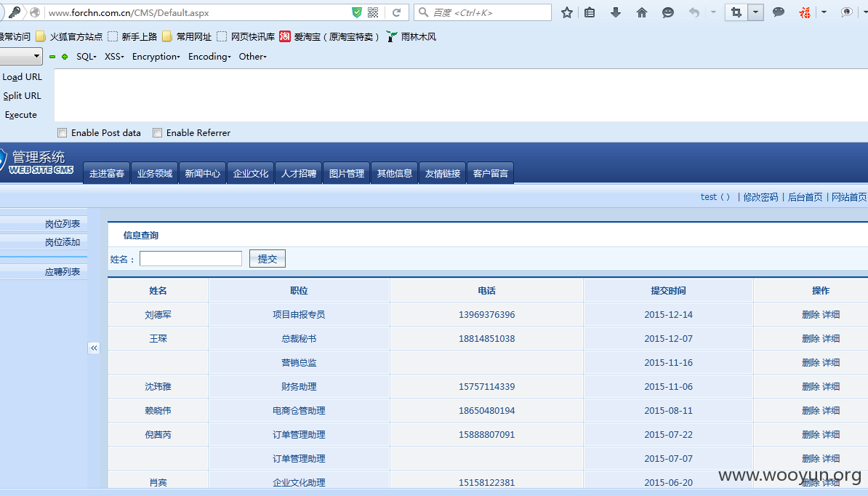The image size is (868, 496).
Task: Click the eye-shaped speech bubble icon
Action: click(846, 12)
